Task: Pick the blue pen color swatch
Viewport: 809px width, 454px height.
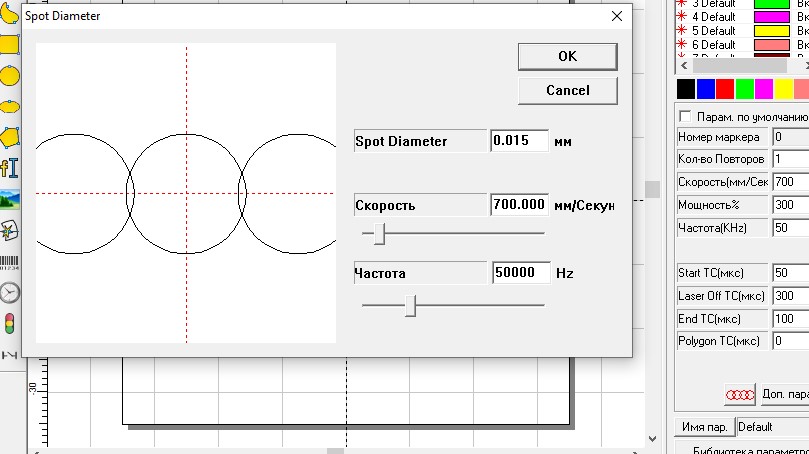Action: click(706, 89)
